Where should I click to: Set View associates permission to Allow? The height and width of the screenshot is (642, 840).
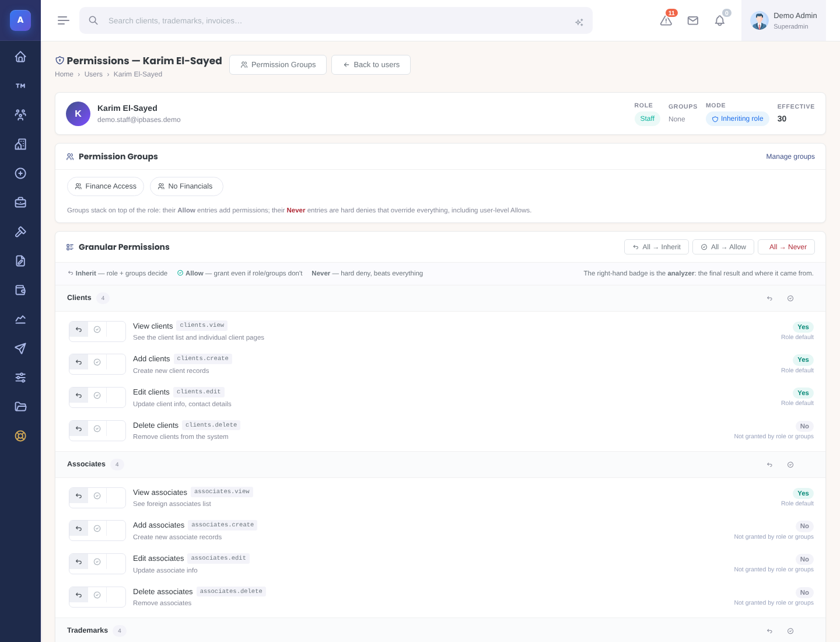tap(97, 496)
